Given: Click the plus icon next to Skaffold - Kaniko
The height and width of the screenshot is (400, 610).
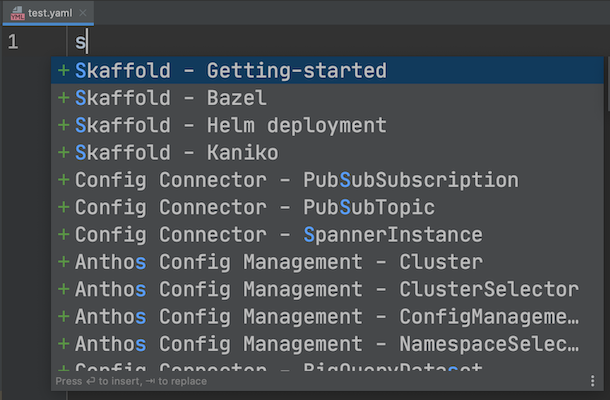Looking at the screenshot, I should [x=64, y=153].
